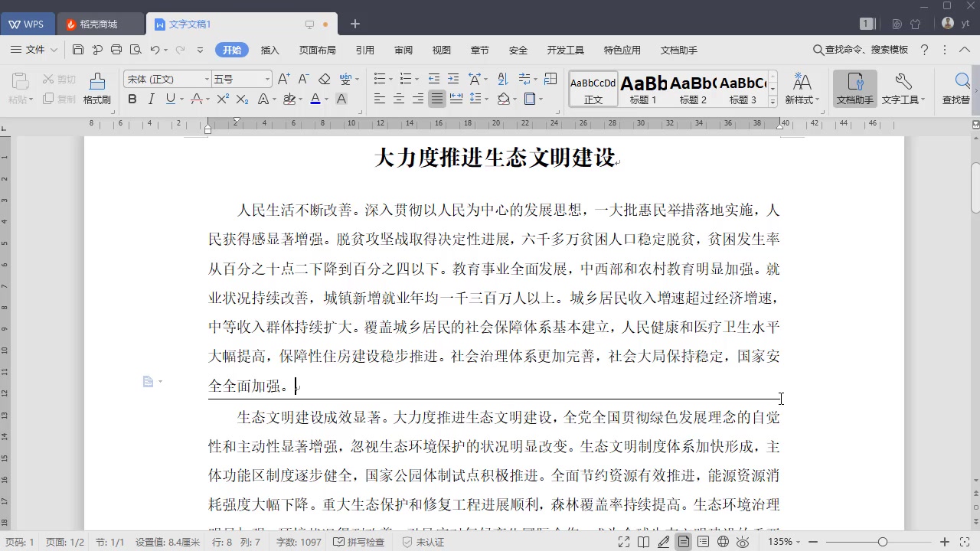980x551 pixels.
Task: Open the Text Tools (文字工具) dropdown
Action: 903,89
